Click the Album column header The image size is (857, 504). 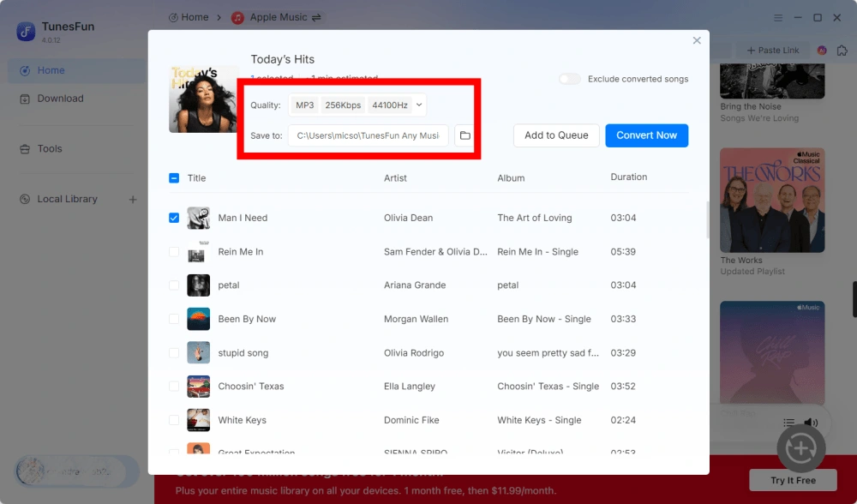click(x=511, y=178)
